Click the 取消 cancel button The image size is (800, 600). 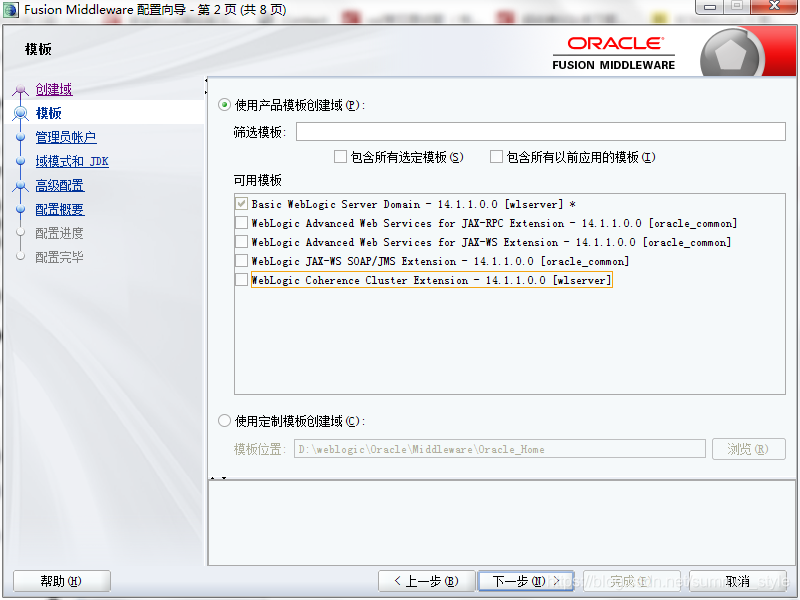coord(737,581)
